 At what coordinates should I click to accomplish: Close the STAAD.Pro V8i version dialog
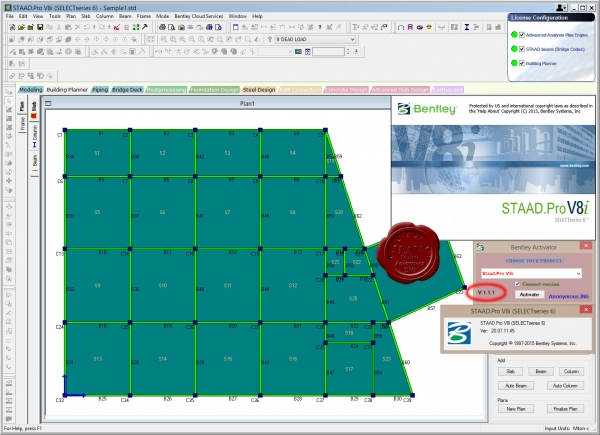pos(586,309)
